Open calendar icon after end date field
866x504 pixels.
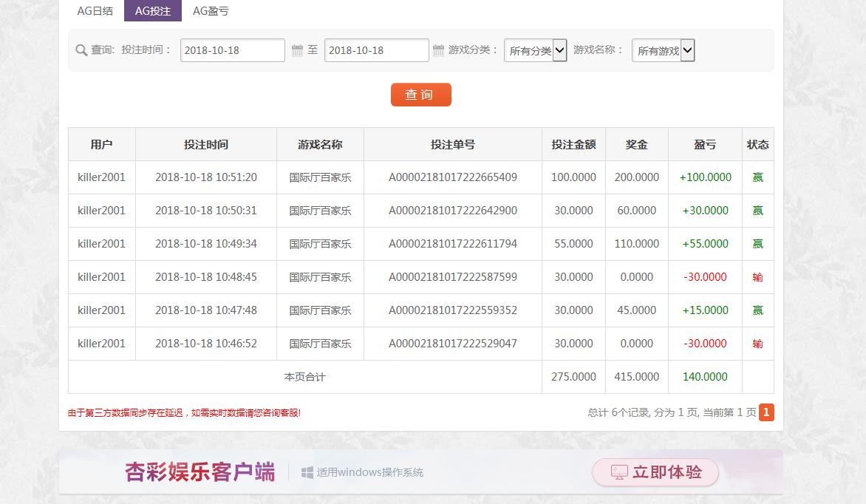pos(438,50)
